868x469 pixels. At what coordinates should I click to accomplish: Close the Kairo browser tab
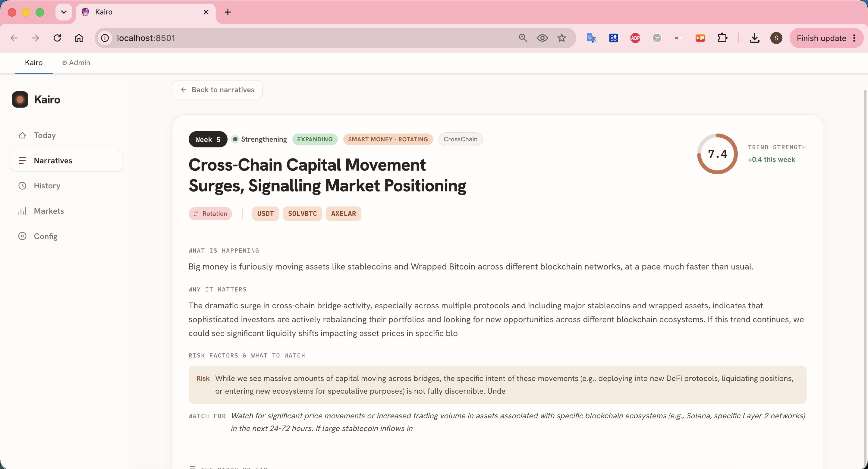click(206, 12)
